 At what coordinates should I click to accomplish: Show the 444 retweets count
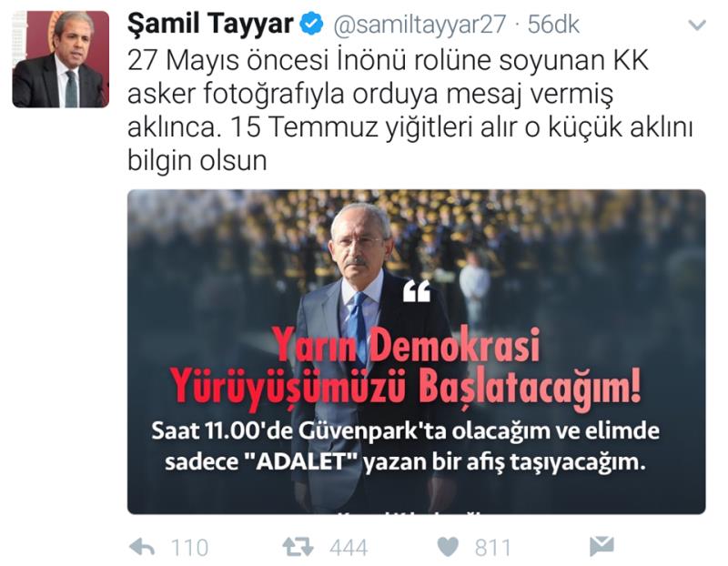click(x=349, y=548)
